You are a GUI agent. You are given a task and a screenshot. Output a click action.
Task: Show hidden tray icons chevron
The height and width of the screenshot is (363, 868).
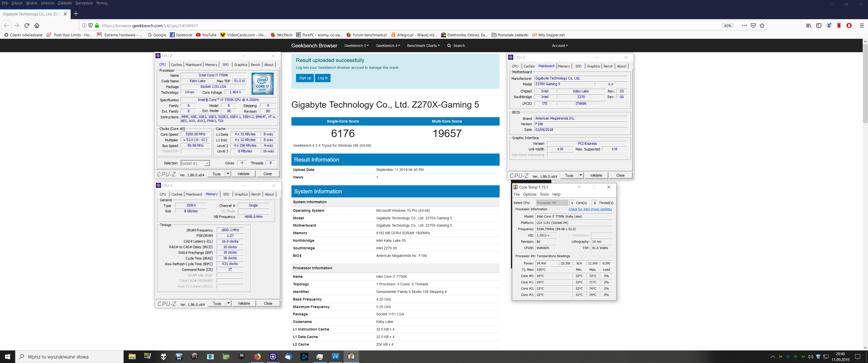pyautogui.click(x=772, y=357)
